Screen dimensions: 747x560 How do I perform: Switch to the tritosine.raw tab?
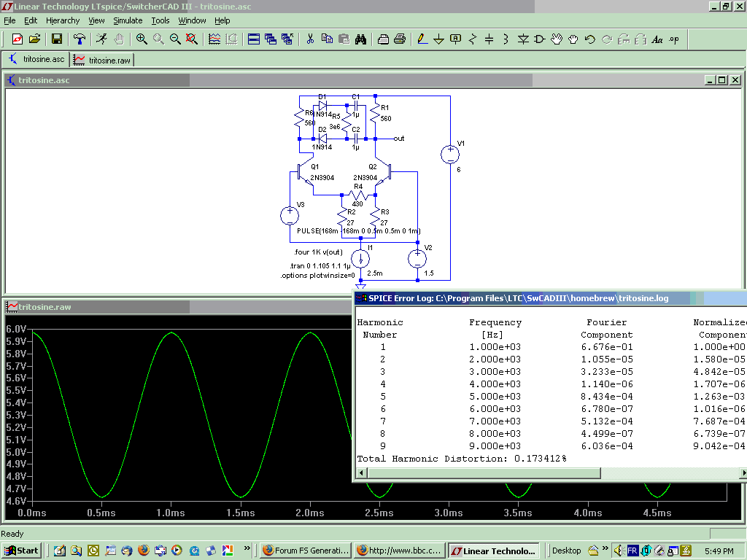102,60
